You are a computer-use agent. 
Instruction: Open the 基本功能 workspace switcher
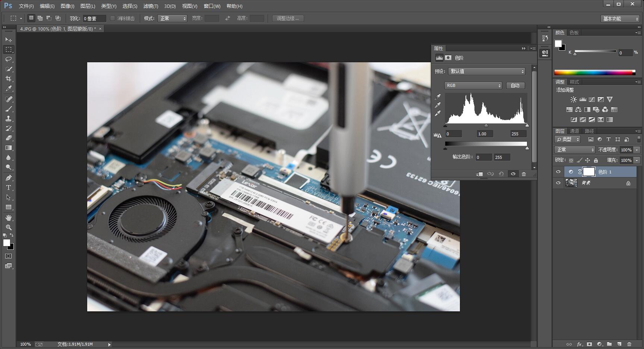tap(620, 18)
